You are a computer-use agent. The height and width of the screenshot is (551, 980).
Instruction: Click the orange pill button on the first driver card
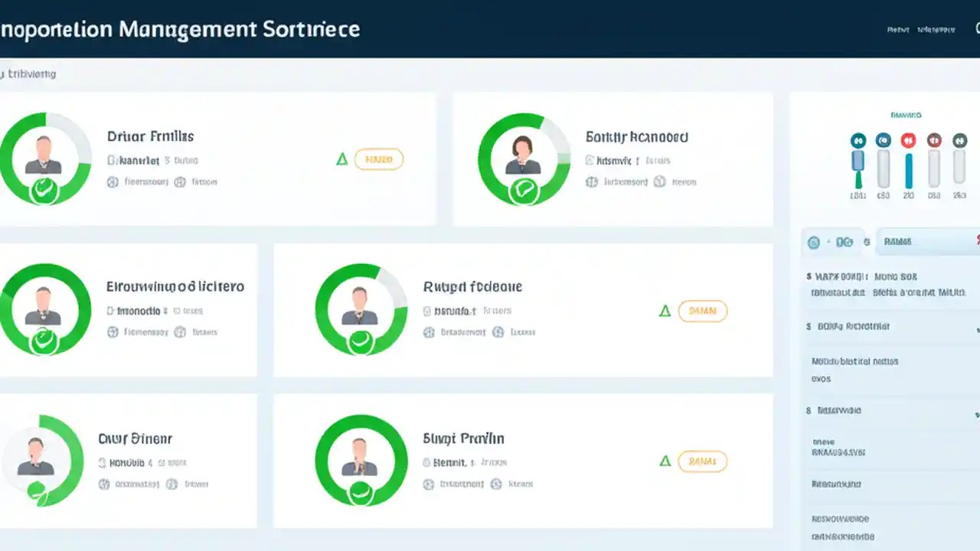pyautogui.click(x=379, y=159)
